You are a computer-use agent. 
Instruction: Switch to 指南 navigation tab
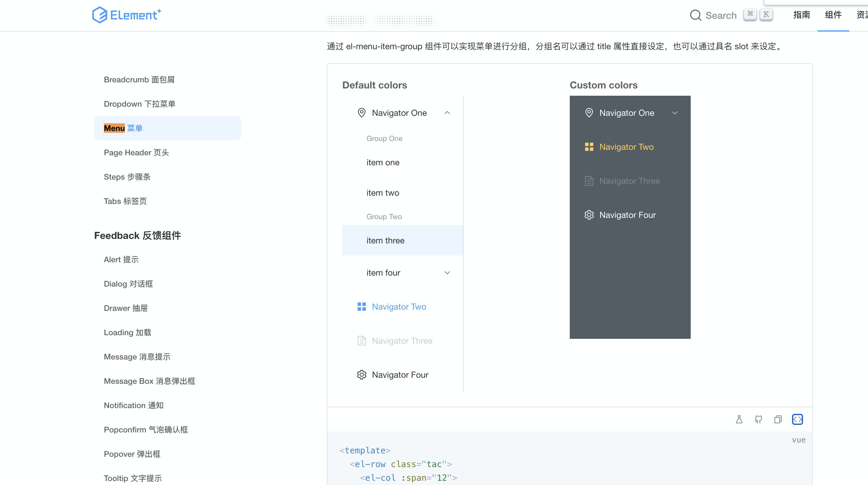pyautogui.click(x=801, y=15)
